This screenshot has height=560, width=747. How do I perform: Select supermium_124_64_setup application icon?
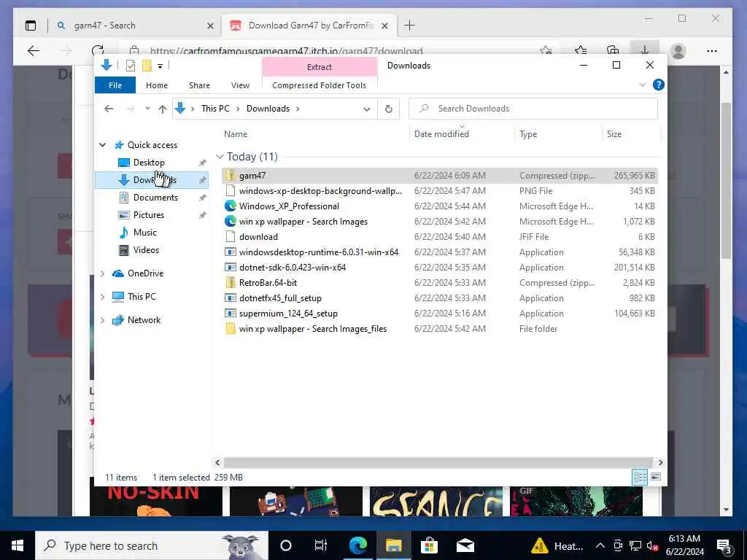point(231,314)
